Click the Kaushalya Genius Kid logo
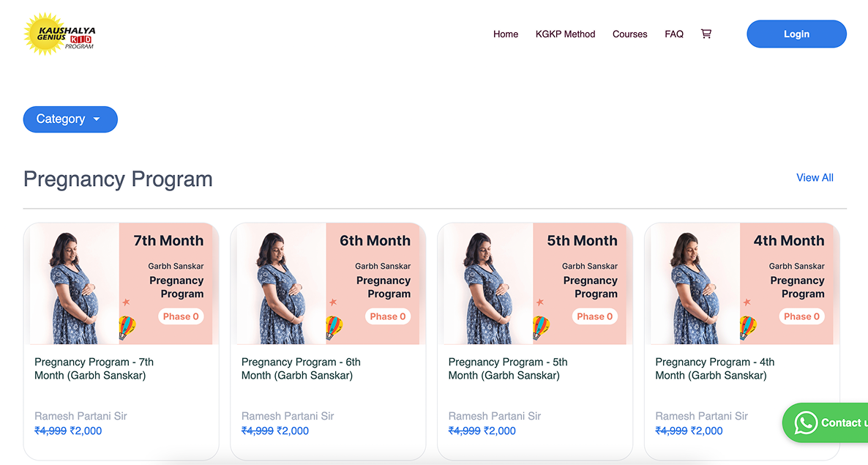 click(60, 34)
